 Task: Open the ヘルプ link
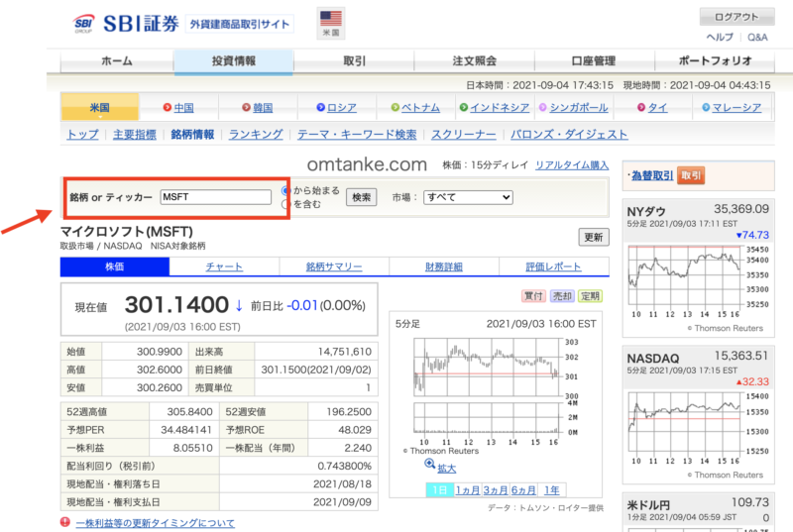(720, 37)
